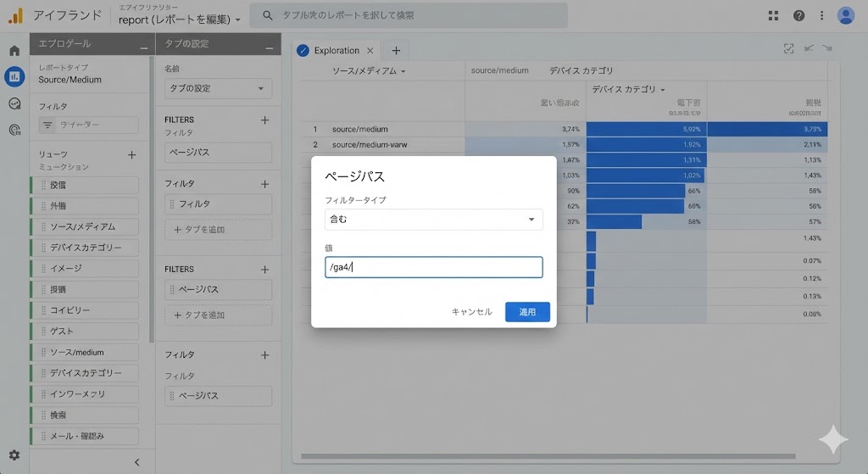This screenshot has height=474, width=868.
Task: Open the Advertising icon in sidebar
Action: click(14, 130)
